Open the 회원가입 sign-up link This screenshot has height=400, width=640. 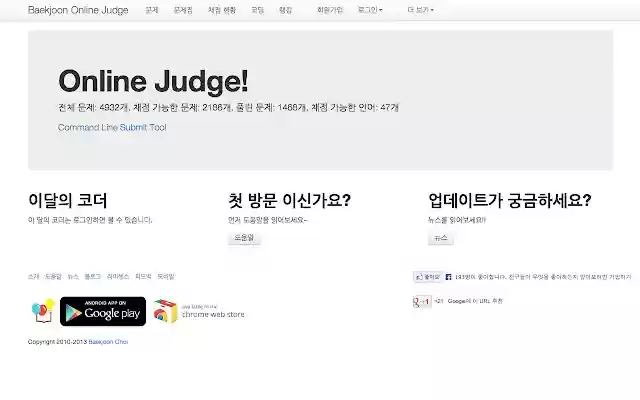330,10
